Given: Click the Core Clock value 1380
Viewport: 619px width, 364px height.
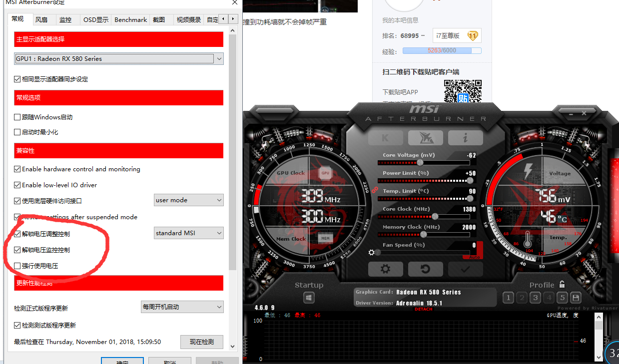Looking at the screenshot, I should [469, 209].
